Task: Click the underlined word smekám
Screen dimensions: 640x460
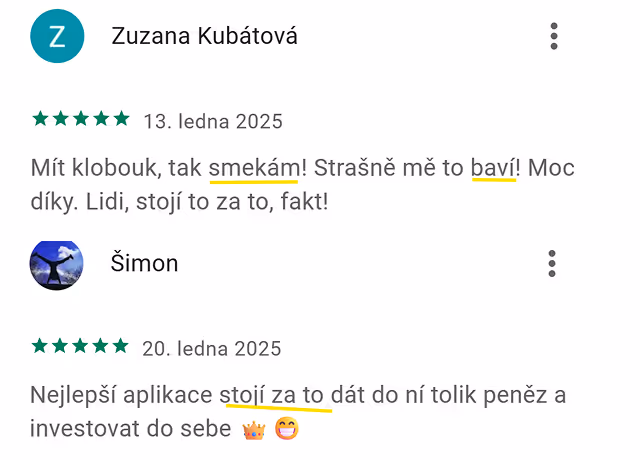Action: tap(254, 168)
